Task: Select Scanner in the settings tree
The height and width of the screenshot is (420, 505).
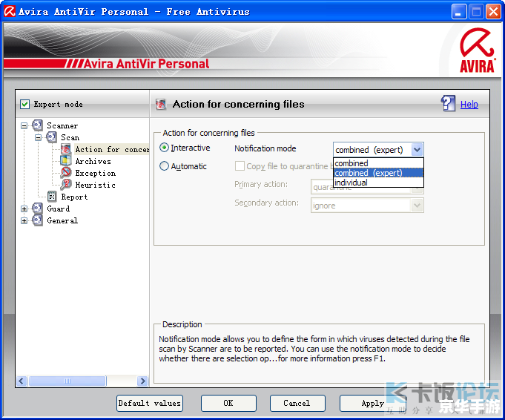Action: pos(62,125)
